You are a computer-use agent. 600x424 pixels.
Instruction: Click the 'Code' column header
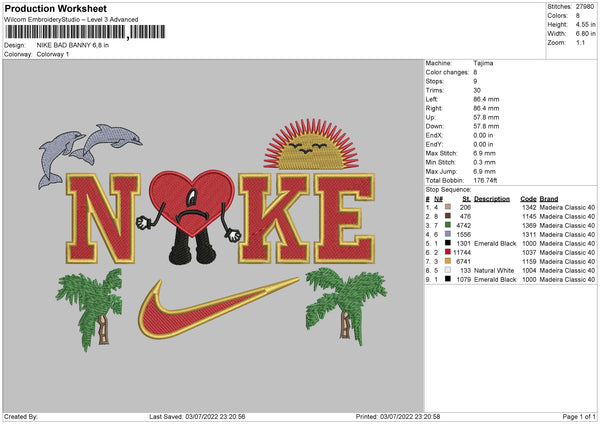coord(528,199)
